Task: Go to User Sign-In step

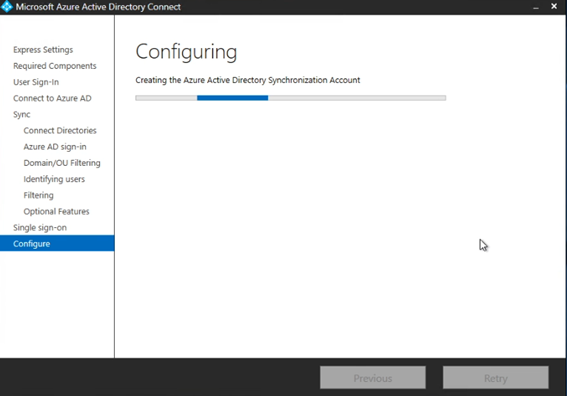Action: 36,82
